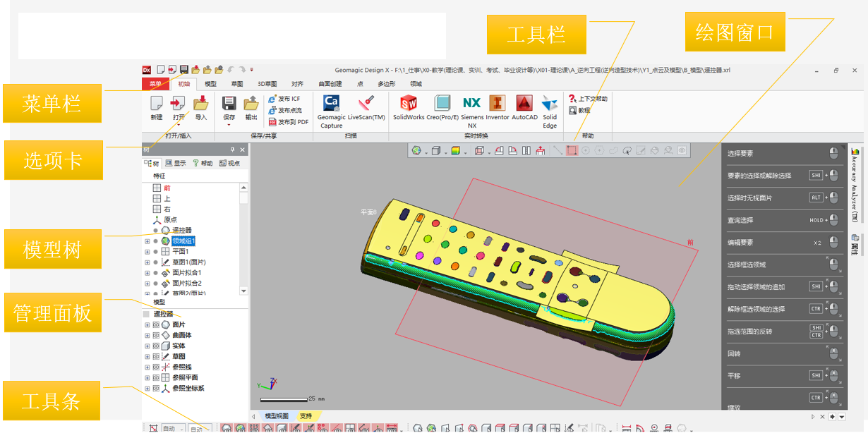This screenshot has height=438, width=868.
Task: Toggle visibility eye for 参照平面
Action: point(156,377)
